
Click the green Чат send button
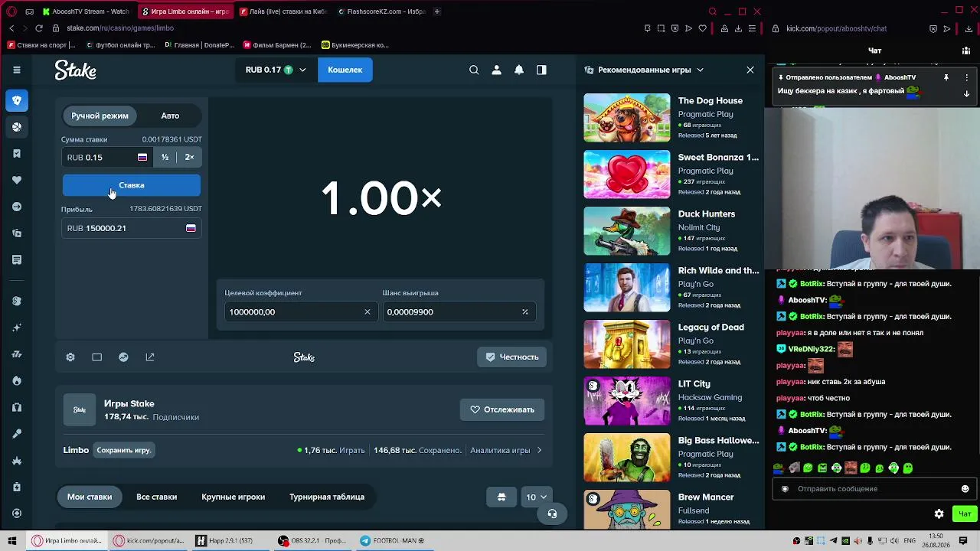tap(965, 514)
